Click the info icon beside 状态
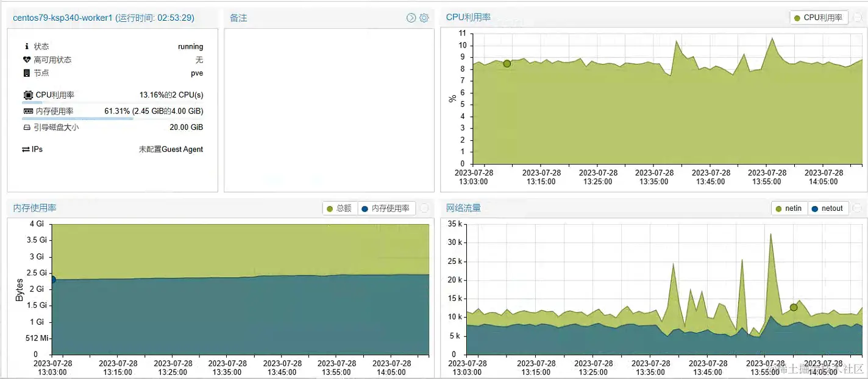The height and width of the screenshot is (379, 868). pyautogui.click(x=26, y=46)
